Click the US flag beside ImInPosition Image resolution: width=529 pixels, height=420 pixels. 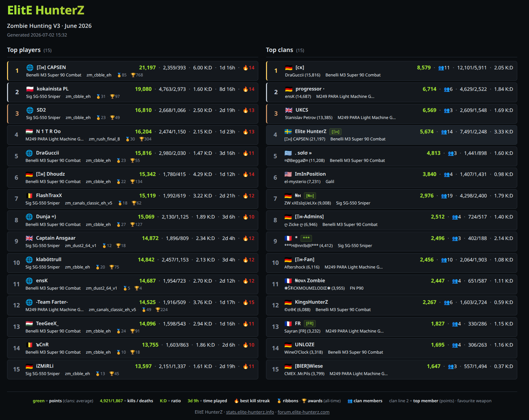(x=288, y=174)
